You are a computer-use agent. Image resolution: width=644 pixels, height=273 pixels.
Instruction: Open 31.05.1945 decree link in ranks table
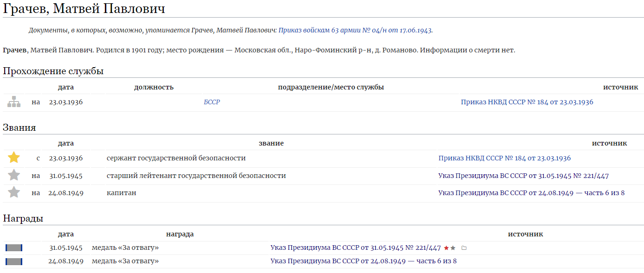click(x=523, y=176)
